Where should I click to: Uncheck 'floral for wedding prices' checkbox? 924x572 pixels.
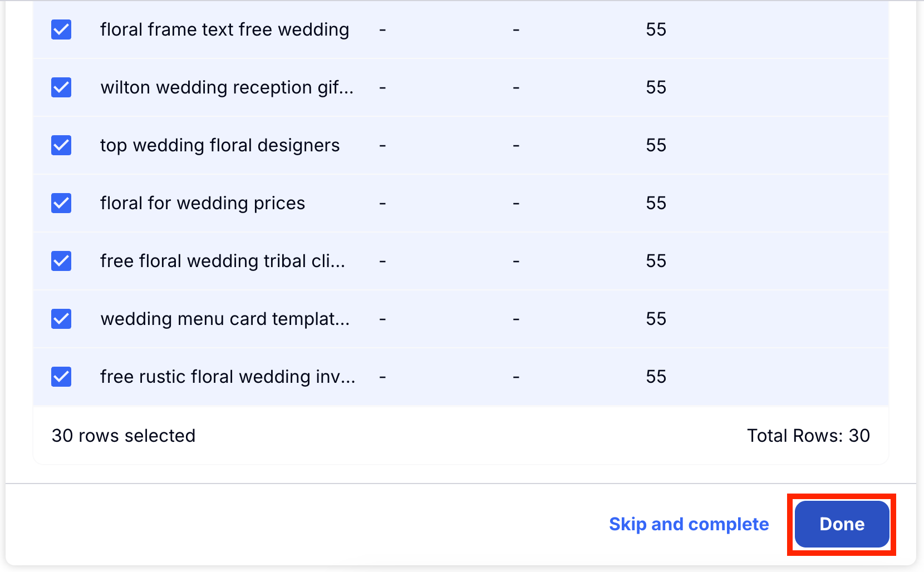(61, 203)
